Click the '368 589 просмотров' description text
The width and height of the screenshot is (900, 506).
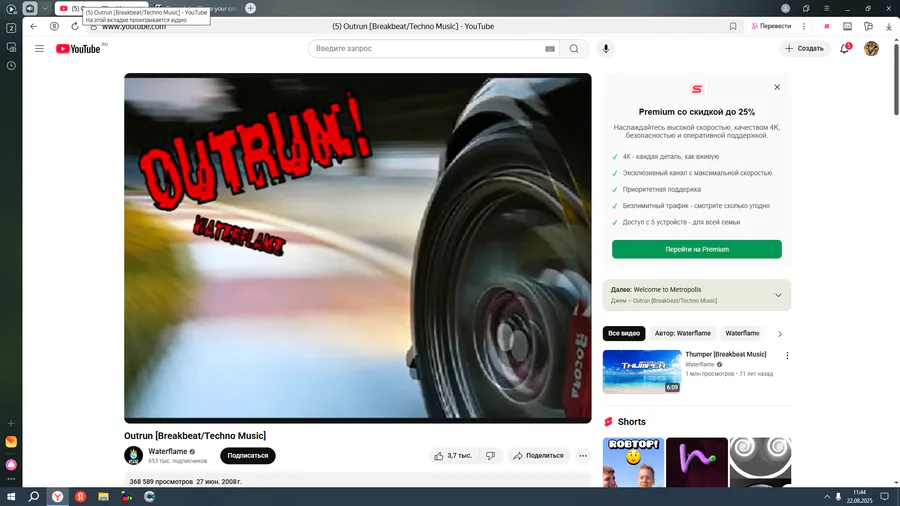[161, 482]
